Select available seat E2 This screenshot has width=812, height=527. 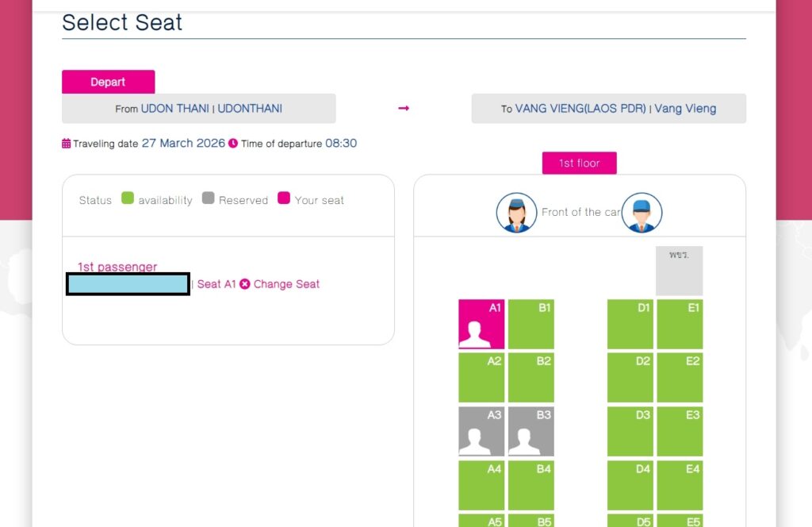pyautogui.click(x=680, y=377)
